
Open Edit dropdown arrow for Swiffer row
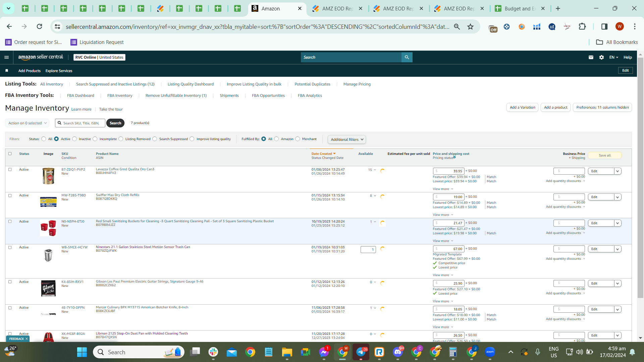[x=618, y=197]
